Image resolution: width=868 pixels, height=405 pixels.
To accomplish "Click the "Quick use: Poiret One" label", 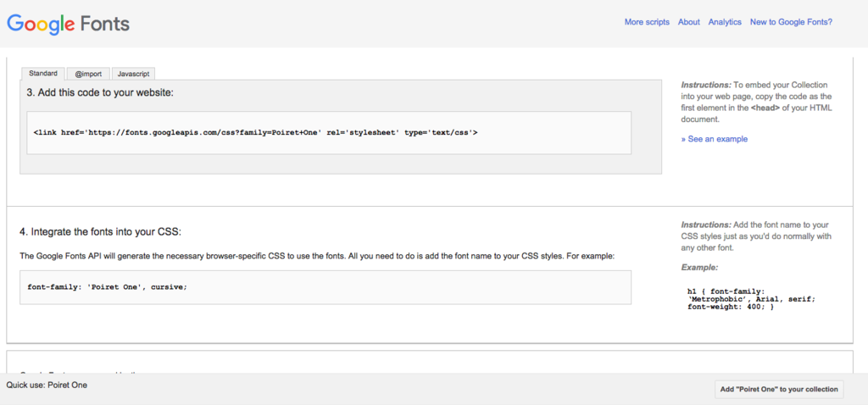I will click(47, 386).
